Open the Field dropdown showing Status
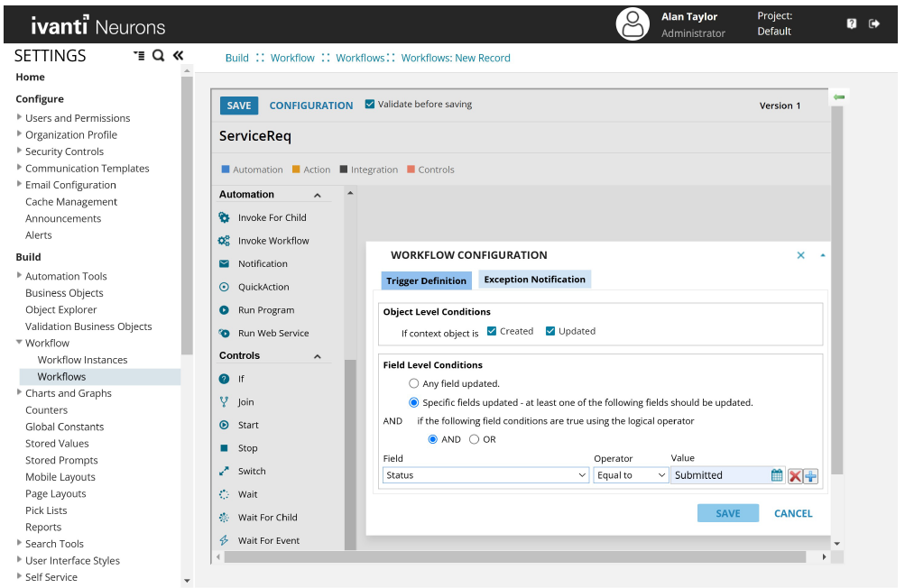This screenshot has width=905, height=588. [x=485, y=475]
